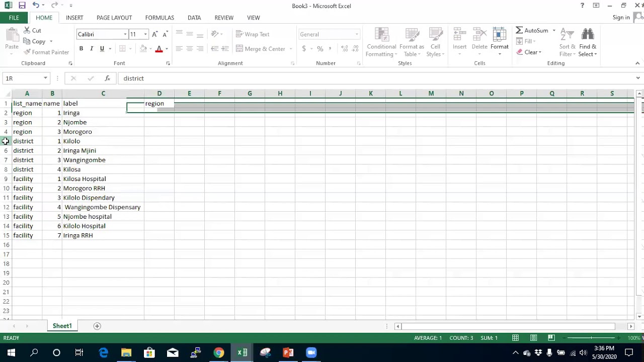Switch to Page Break Preview in status bar
Viewport: 644px width, 362px height.
551,338
